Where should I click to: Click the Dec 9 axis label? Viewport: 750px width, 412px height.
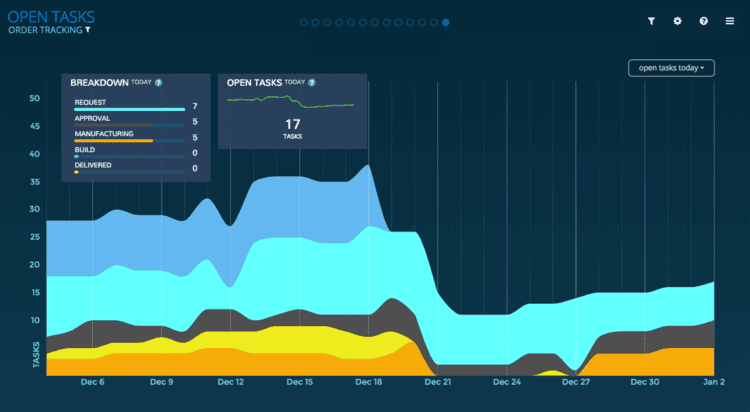(161, 382)
